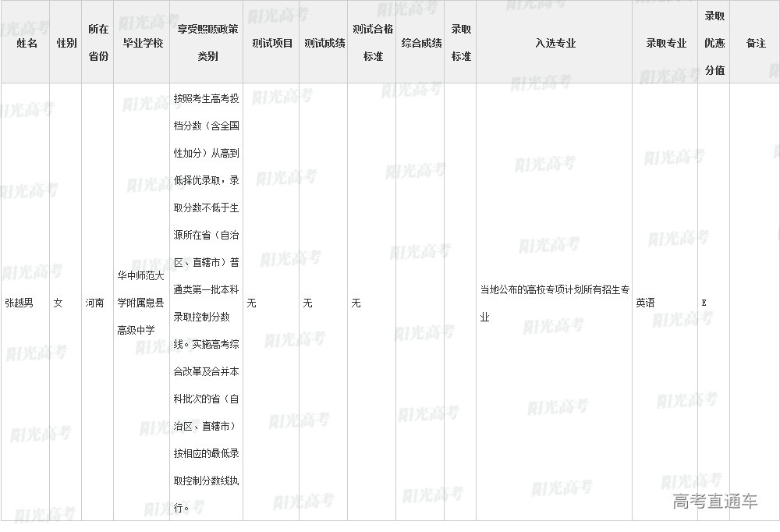780x532 pixels.
Task: Click the 姓名 column header
Action: [27, 43]
